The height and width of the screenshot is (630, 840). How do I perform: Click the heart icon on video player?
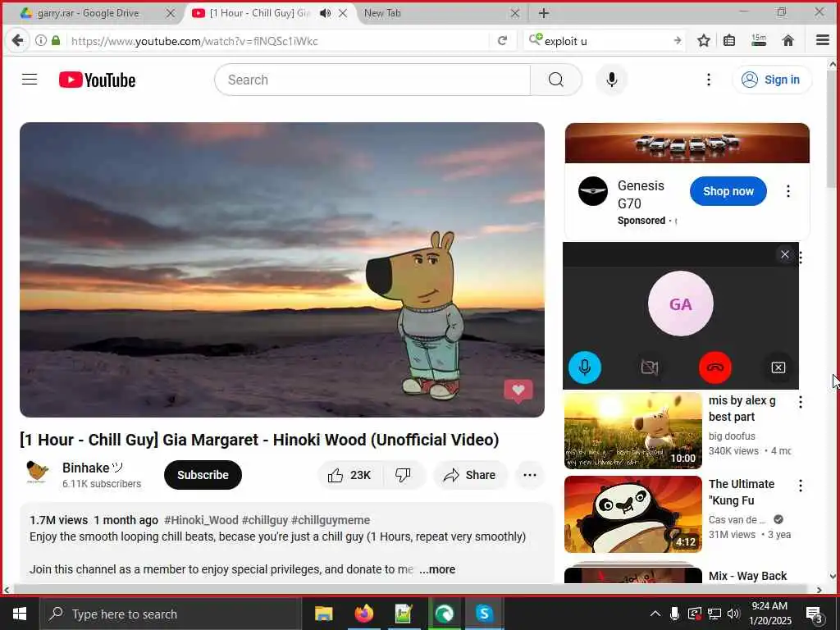click(x=518, y=390)
